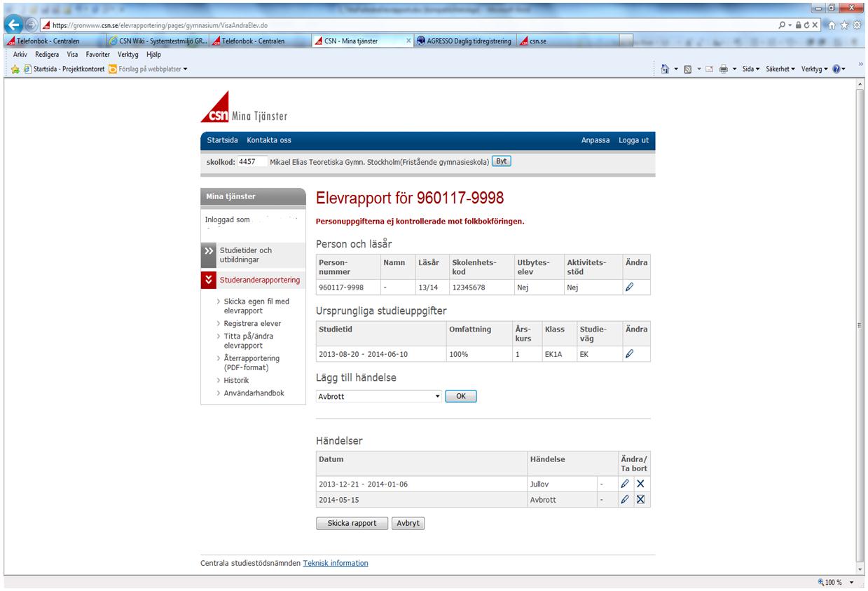This screenshot has height=591, width=868.
Task: Open browser settings with the gear icon
Action: pos(857,25)
